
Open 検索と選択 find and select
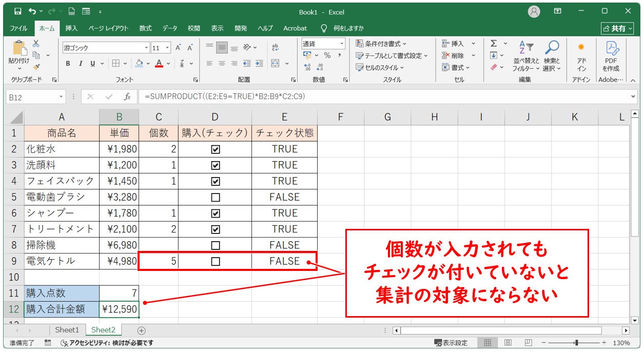(552, 56)
